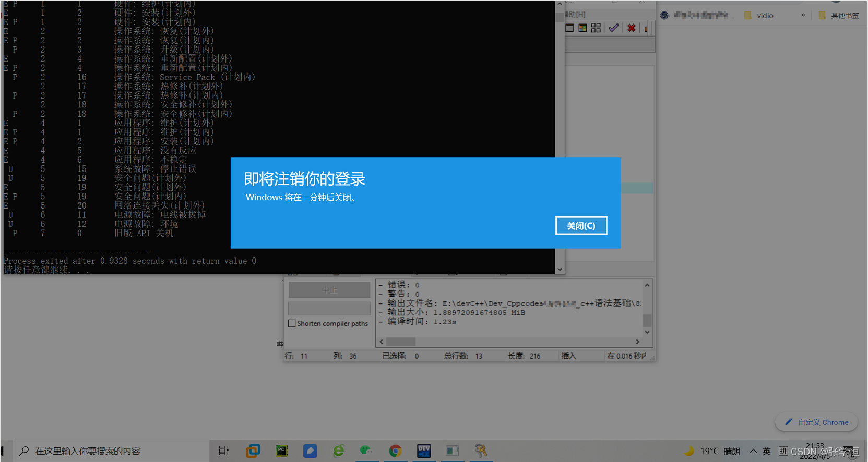The image size is (868, 462).
Task: Switch to Dev-C++ on the taskbar
Action: (x=424, y=451)
